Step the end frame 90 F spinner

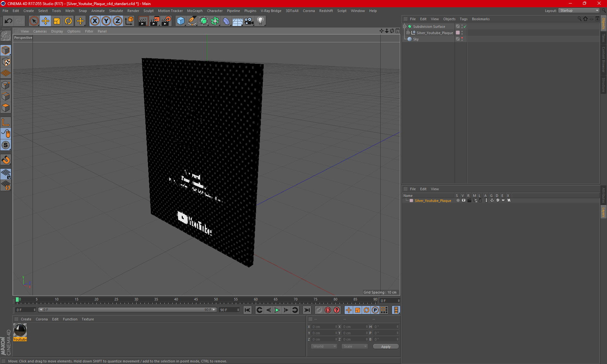coord(238,310)
